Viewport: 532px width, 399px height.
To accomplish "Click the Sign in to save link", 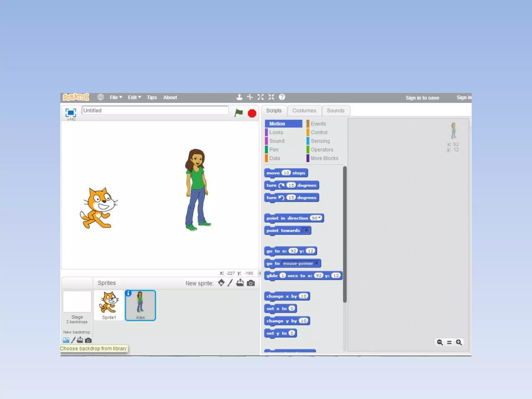I will [422, 98].
